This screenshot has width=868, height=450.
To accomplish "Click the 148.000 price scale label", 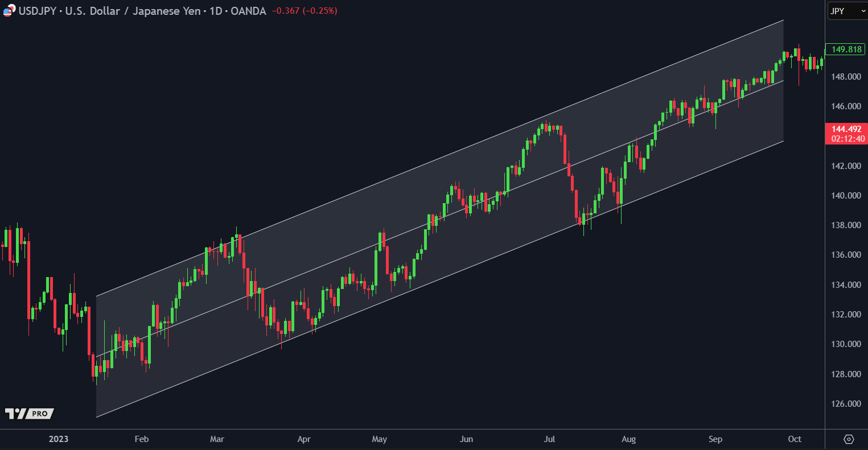I will click(846, 77).
